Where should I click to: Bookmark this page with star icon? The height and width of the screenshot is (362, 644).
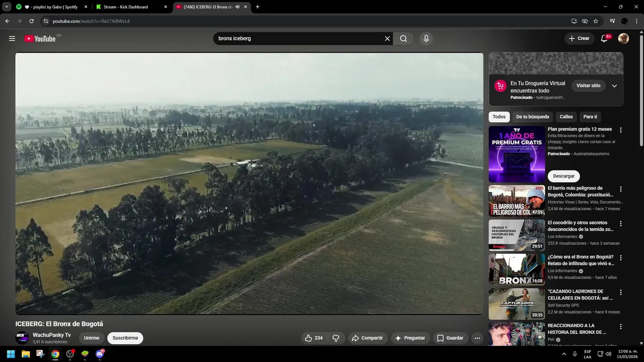pos(596,21)
